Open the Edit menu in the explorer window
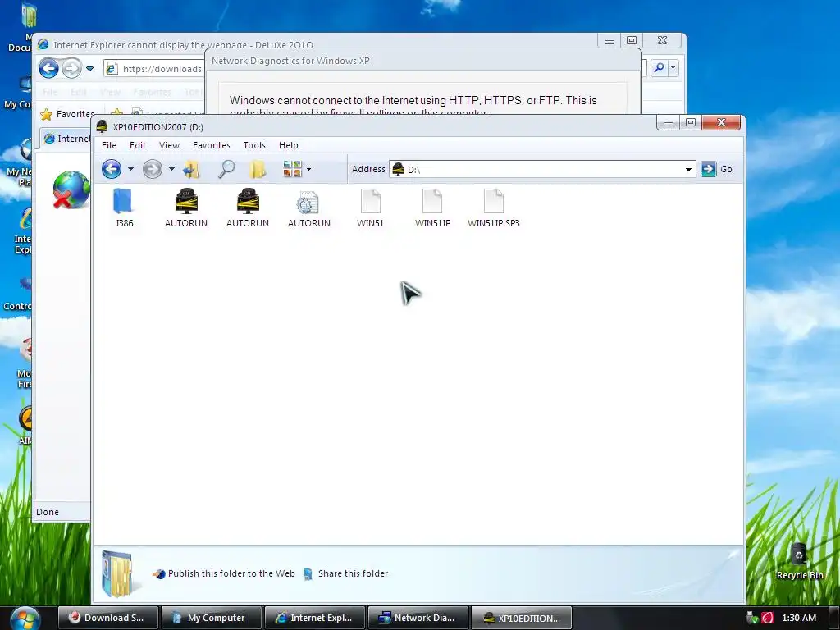Screen dimensions: 840x630 [138, 145]
